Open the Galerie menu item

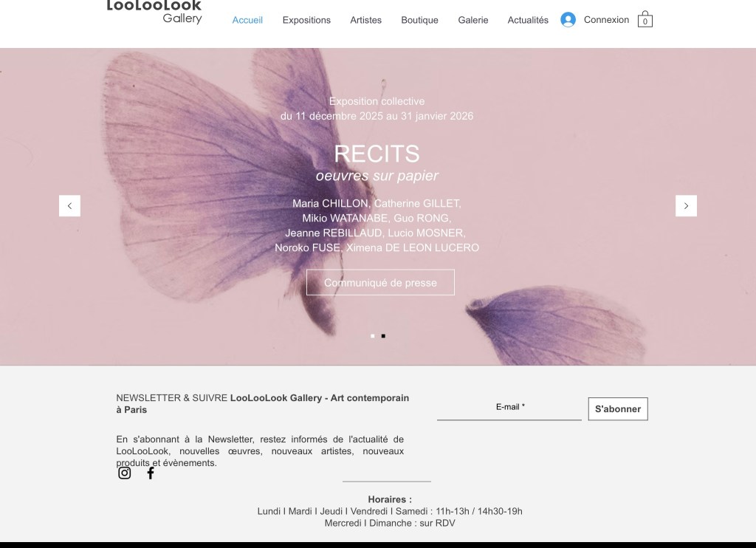point(473,20)
